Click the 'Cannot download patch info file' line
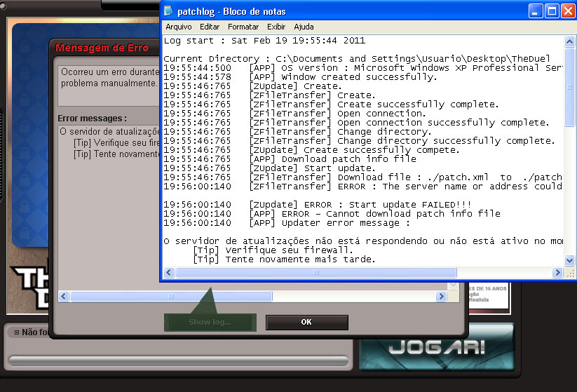This screenshot has height=392, width=577. [332, 214]
